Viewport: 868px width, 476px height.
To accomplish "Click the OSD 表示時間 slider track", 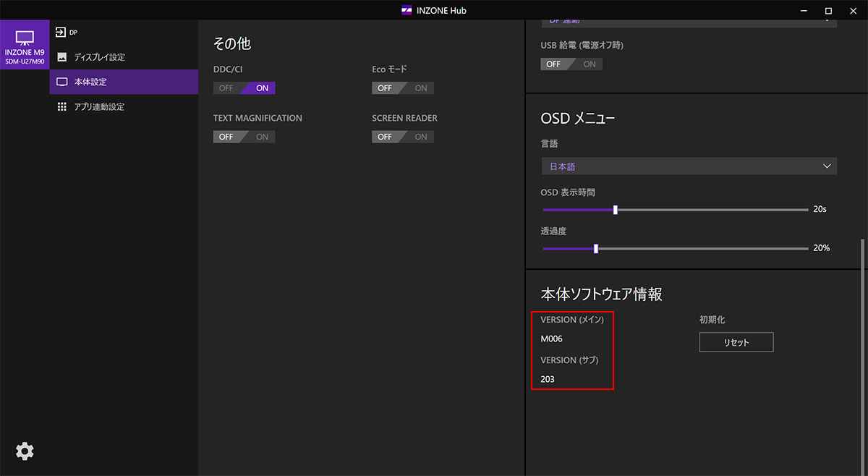I will point(709,210).
